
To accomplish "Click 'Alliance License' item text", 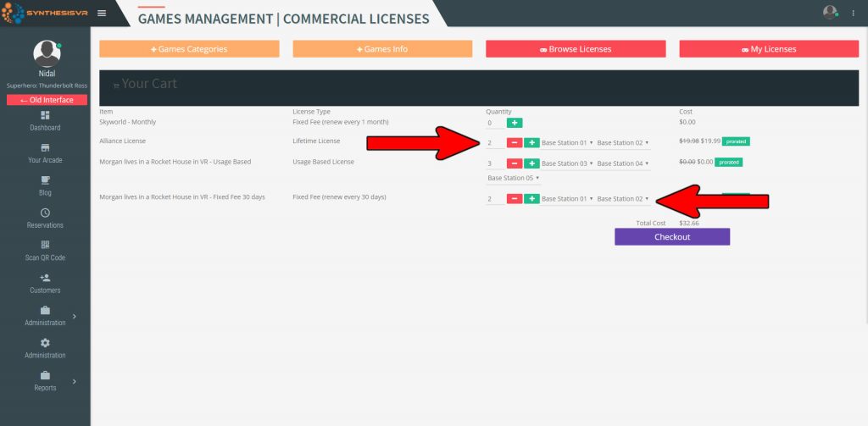I will click(122, 141).
